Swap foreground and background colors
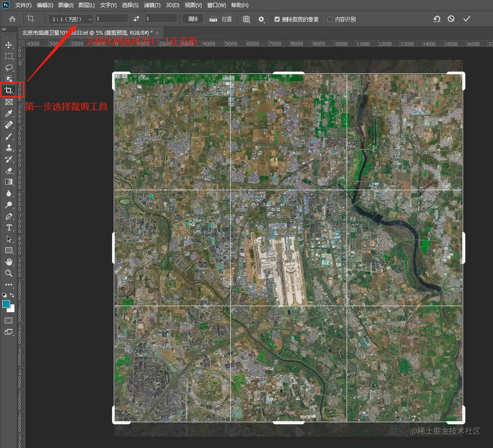Image resolution: width=493 pixels, height=448 pixels. pos(12,295)
